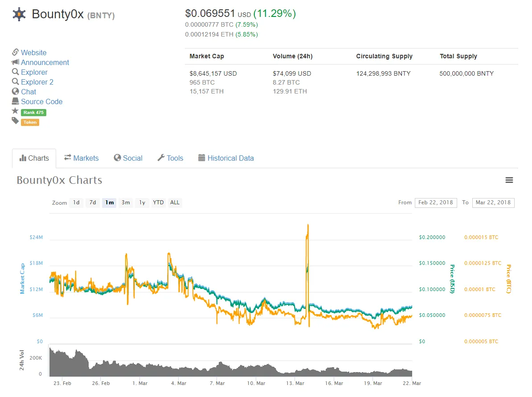Click the Bounty0x Charts heading
The width and height of the screenshot is (532, 397).
[x=59, y=180]
